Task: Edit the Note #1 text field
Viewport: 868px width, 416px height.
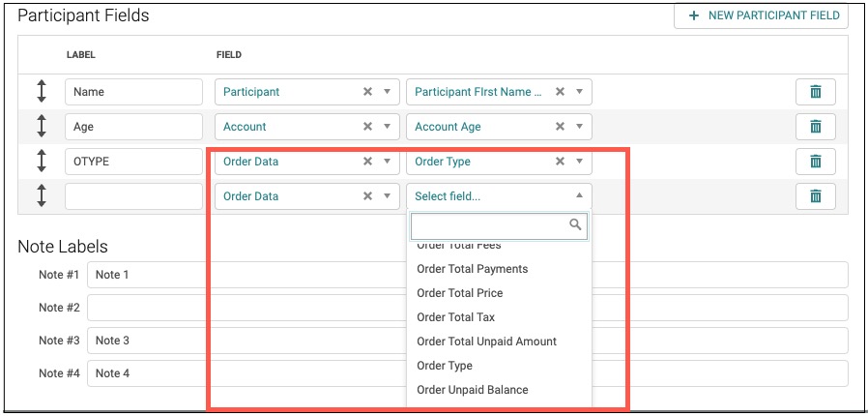Action: click(x=467, y=275)
